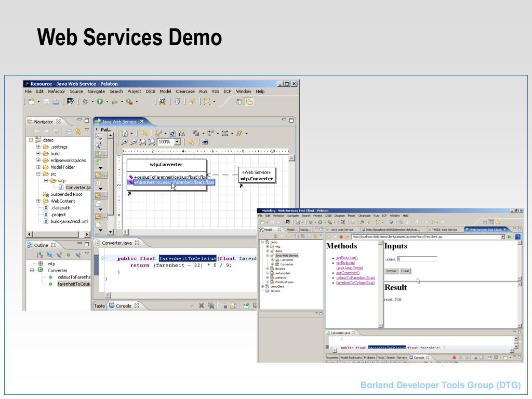Click the Navigator horizontal scrollbar right arrow
The width and height of the screenshot is (532, 399).
coord(87,234)
